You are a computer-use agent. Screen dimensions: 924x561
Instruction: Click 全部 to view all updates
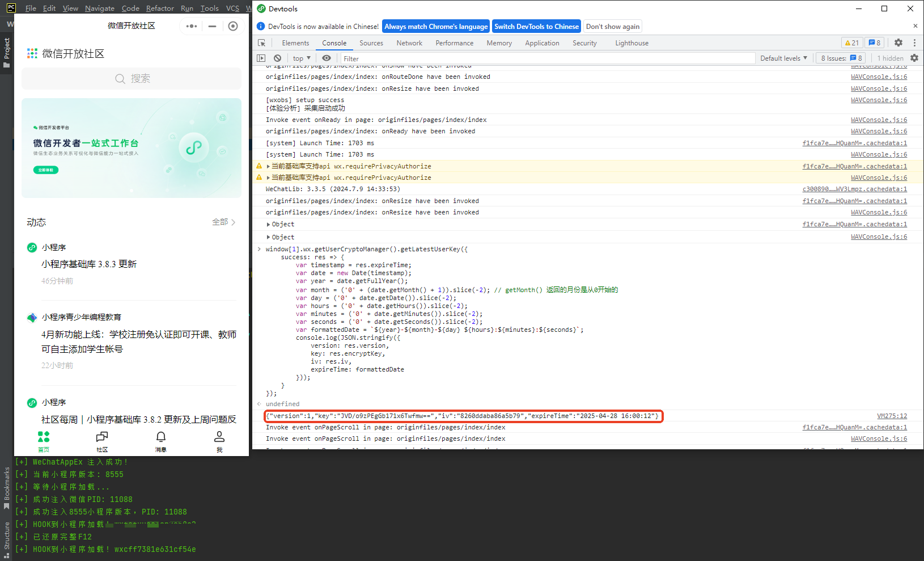coord(223,222)
